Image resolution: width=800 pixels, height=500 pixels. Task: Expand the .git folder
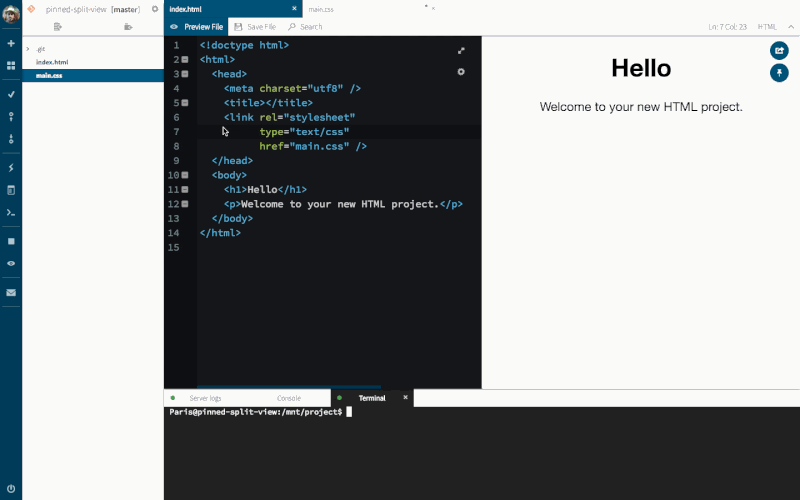pyautogui.click(x=28, y=49)
